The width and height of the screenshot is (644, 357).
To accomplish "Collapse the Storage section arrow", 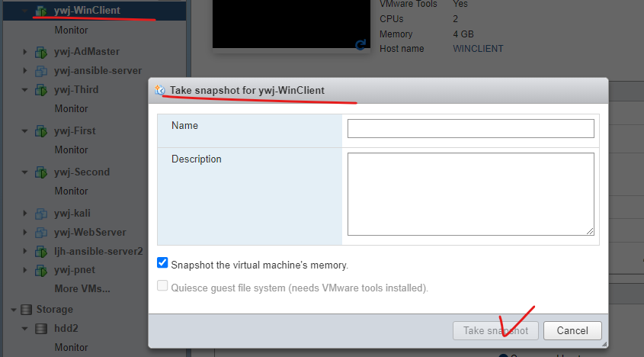I will pyautogui.click(x=14, y=310).
